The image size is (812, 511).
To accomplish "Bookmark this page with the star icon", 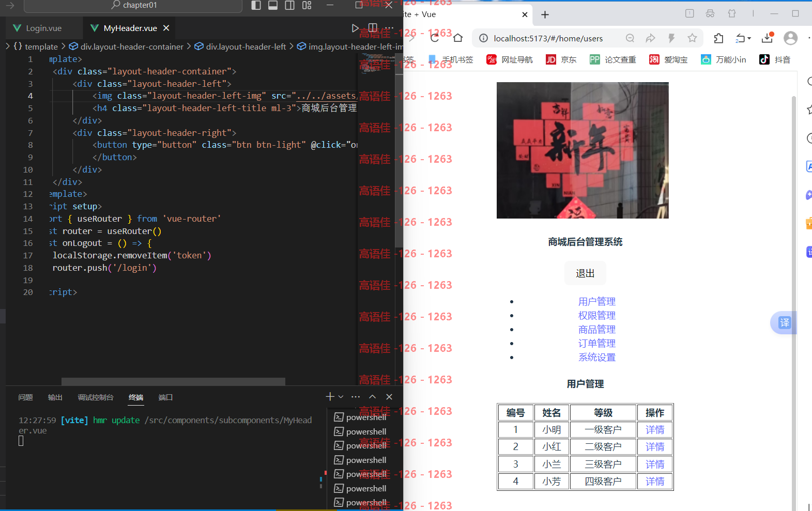I will pyautogui.click(x=692, y=38).
